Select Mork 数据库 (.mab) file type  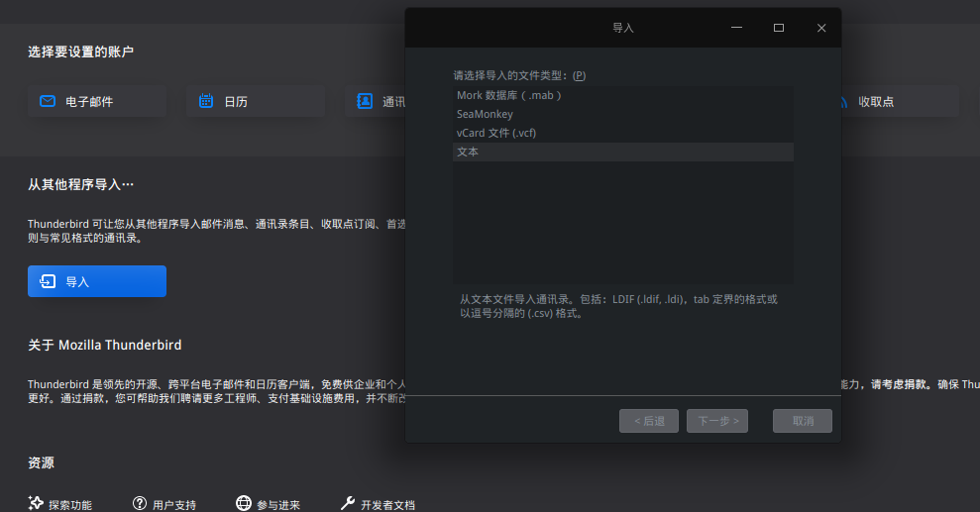coord(623,95)
